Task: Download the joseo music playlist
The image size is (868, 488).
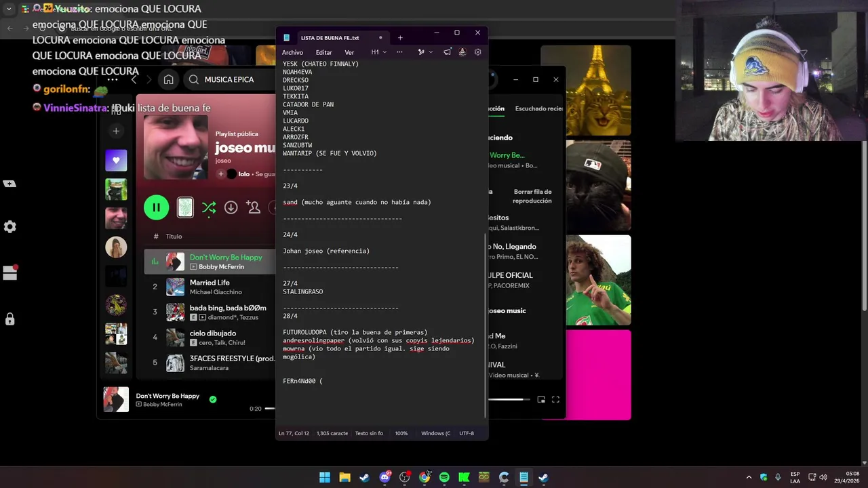Action: pyautogui.click(x=231, y=207)
